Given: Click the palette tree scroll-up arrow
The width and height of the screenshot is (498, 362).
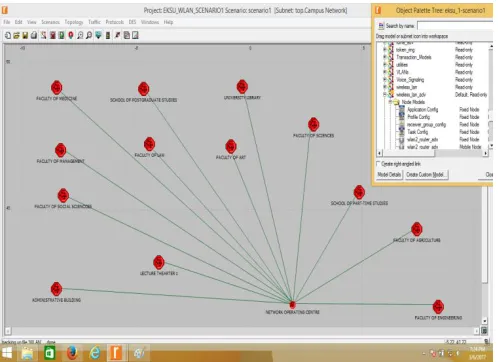Looking at the screenshot, I should [491, 46].
